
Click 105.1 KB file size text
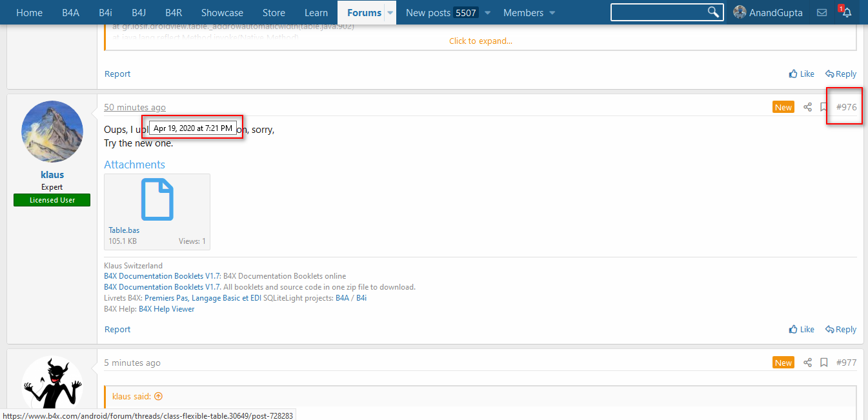coord(123,241)
